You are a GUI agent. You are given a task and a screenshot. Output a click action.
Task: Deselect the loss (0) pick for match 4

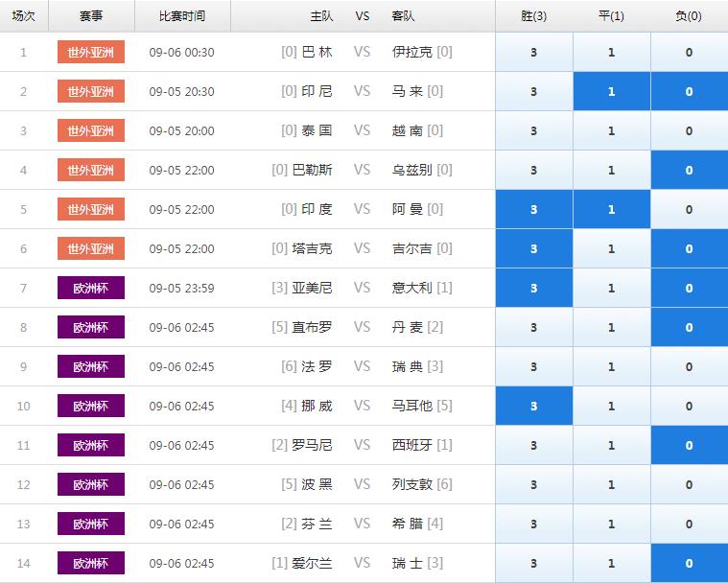click(689, 171)
